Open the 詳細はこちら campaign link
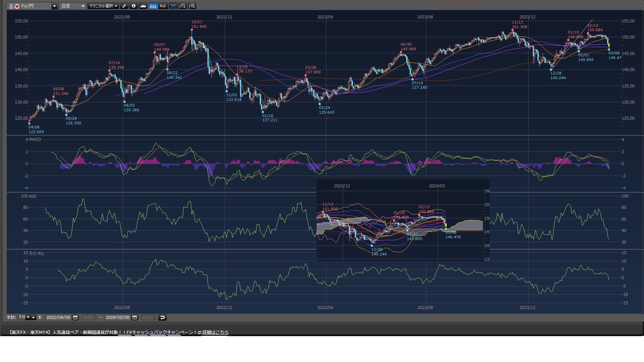Screen dimensions: 644x362 (215, 332)
